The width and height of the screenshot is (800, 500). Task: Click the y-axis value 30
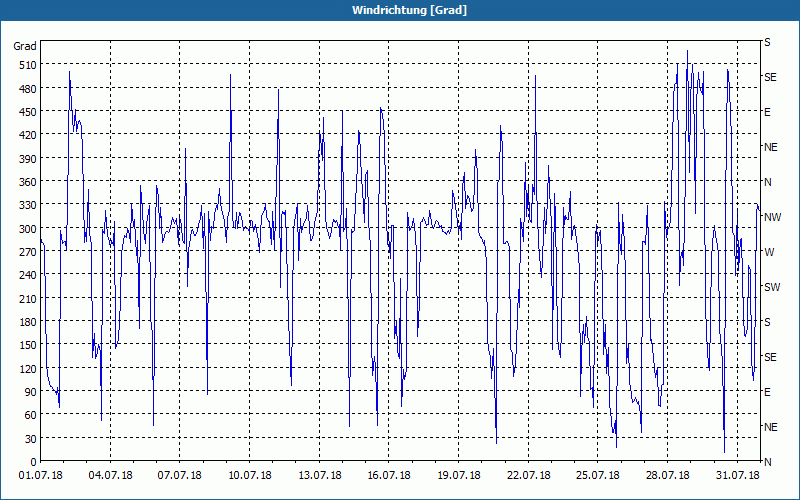click(31, 439)
